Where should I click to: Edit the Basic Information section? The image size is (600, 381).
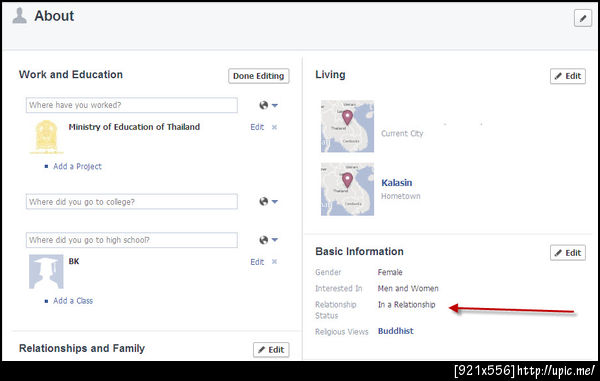568,253
